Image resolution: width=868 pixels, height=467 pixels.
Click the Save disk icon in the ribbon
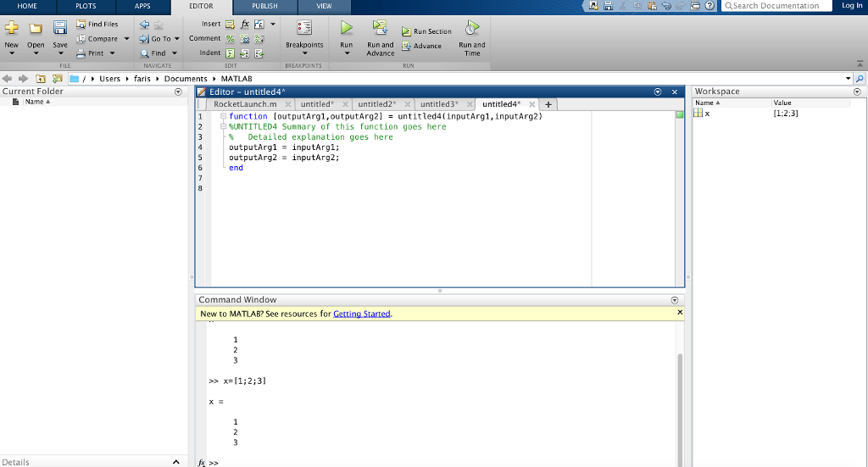(60, 28)
